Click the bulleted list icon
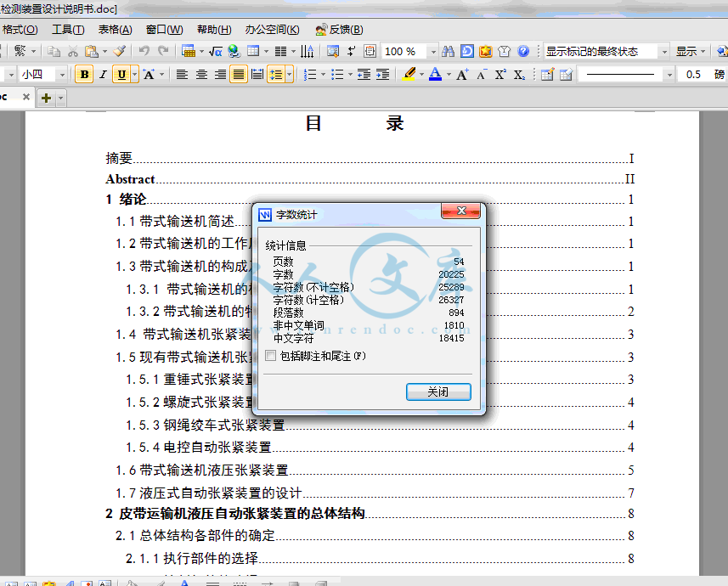This screenshot has width=728, height=586. click(x=337, y=74)
